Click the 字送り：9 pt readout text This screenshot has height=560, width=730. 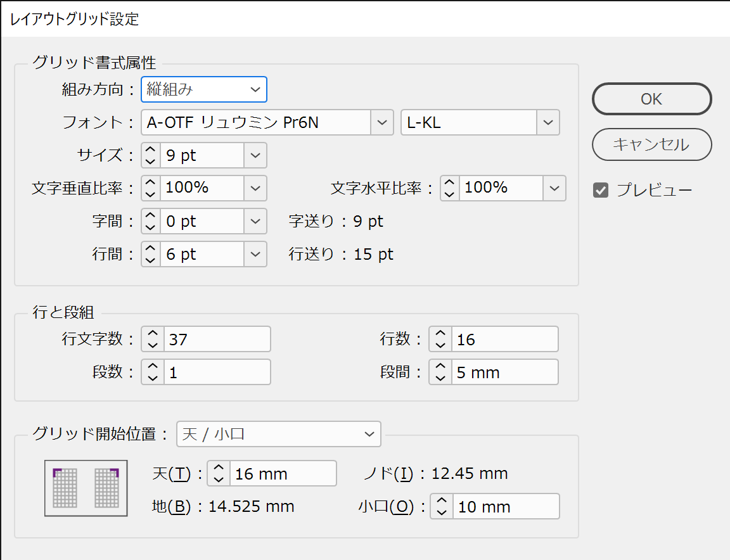[336, 221]
